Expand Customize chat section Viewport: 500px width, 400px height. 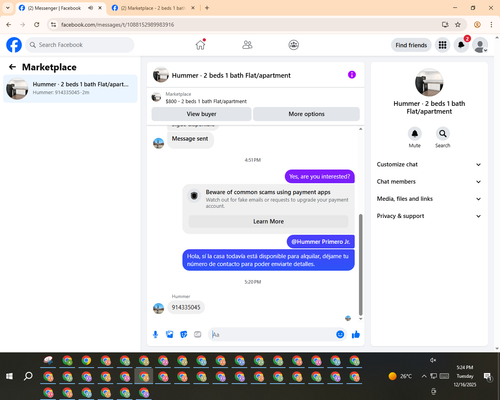point(429,164)
